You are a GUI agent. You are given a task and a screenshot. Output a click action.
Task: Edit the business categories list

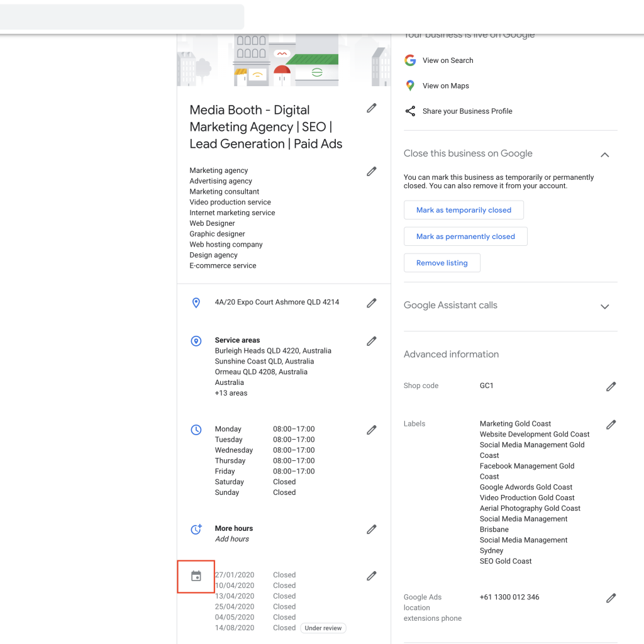372,171
